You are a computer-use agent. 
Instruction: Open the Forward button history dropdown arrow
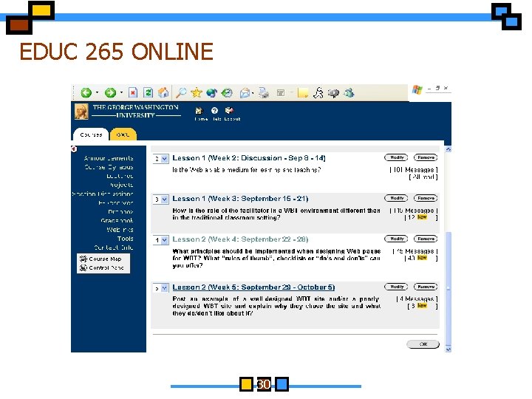121,92
